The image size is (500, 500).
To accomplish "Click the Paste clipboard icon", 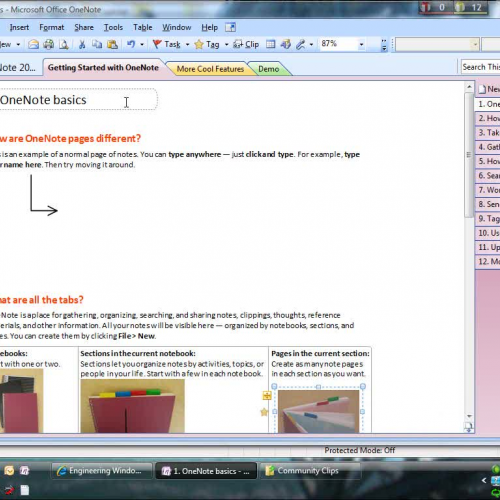I will tap(113, 44).
